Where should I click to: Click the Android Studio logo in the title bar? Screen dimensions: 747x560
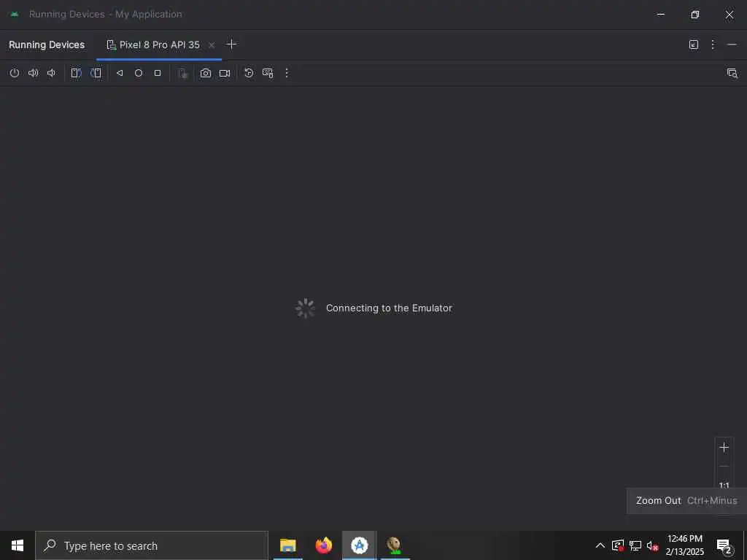click(x=15, y=15)
